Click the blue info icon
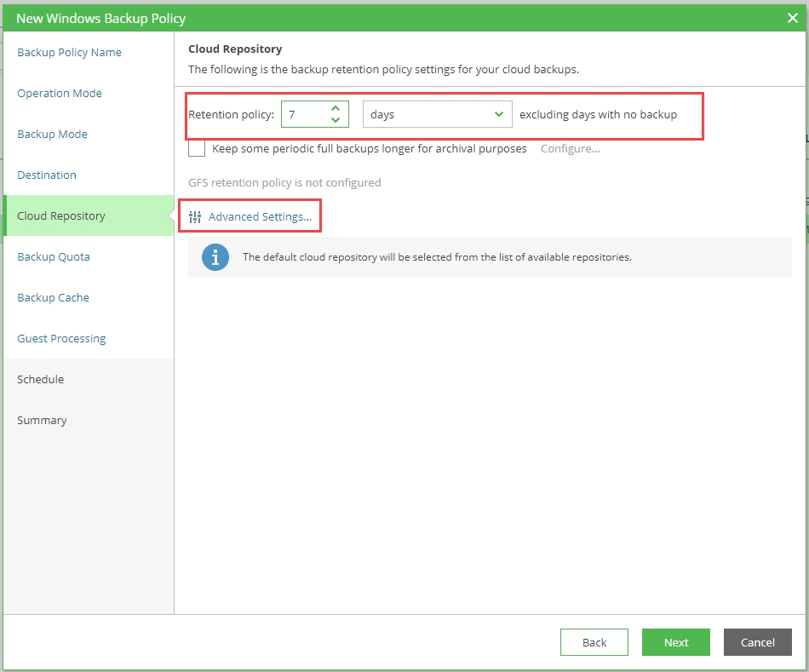Image resolution: width=809 pixels, height=672 pixels. point(215,256)
